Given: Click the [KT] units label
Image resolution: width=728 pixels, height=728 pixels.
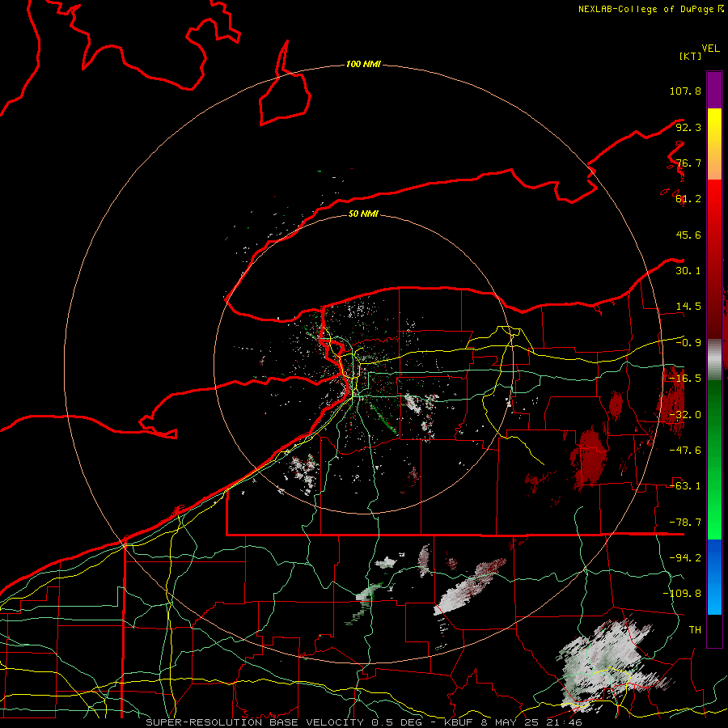Looking at the screenshot, I should point(691,56).
